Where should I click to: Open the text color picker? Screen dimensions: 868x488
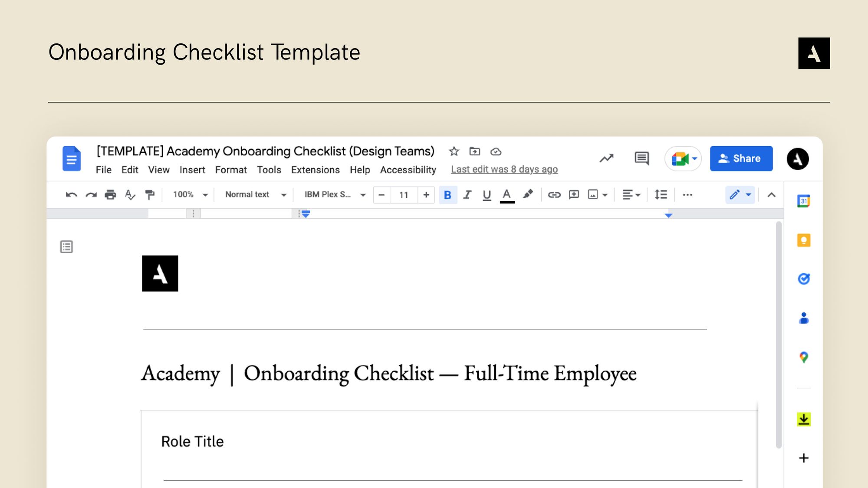[506, 195]
